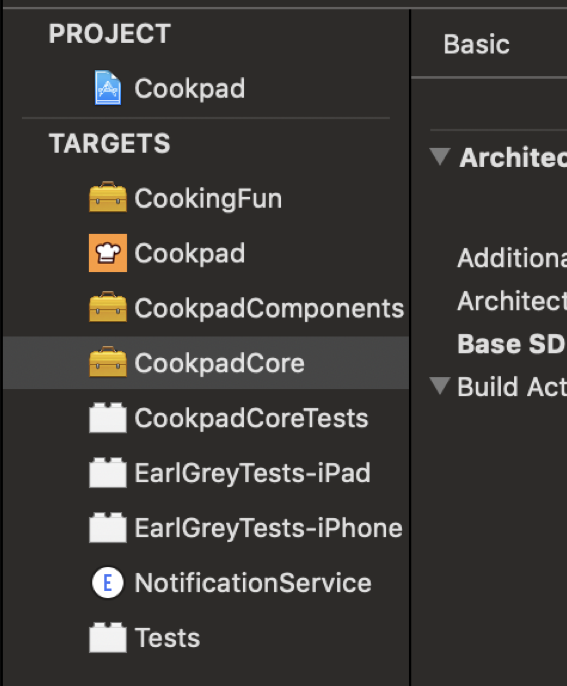The image size is (567, 686).
Task: Select the Cookpad project entry
Action: (206, 88)
